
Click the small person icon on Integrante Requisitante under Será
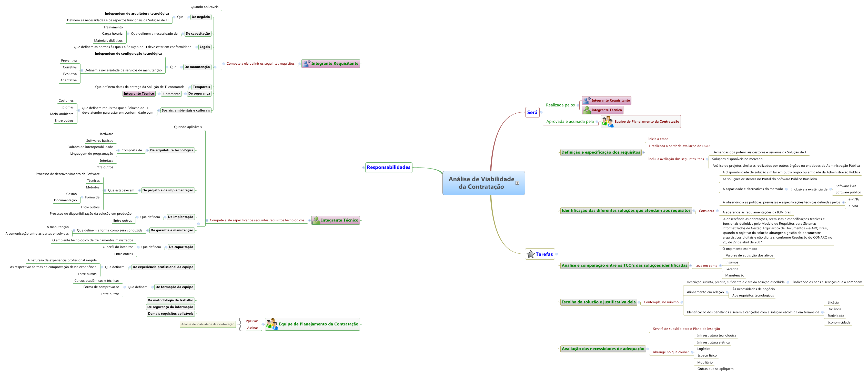click(x=587, y=101)
